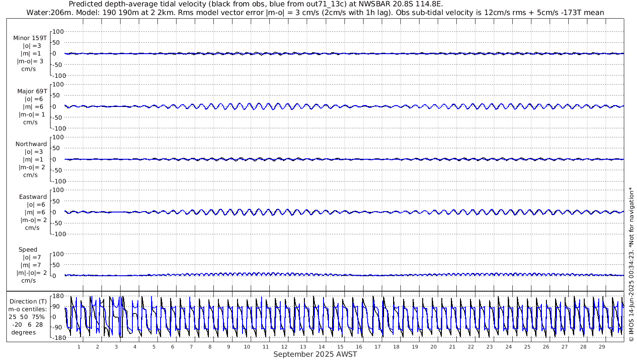Click day '15' on the date axis
Viewport: 637px width, 364px height.
click(340, 347)
